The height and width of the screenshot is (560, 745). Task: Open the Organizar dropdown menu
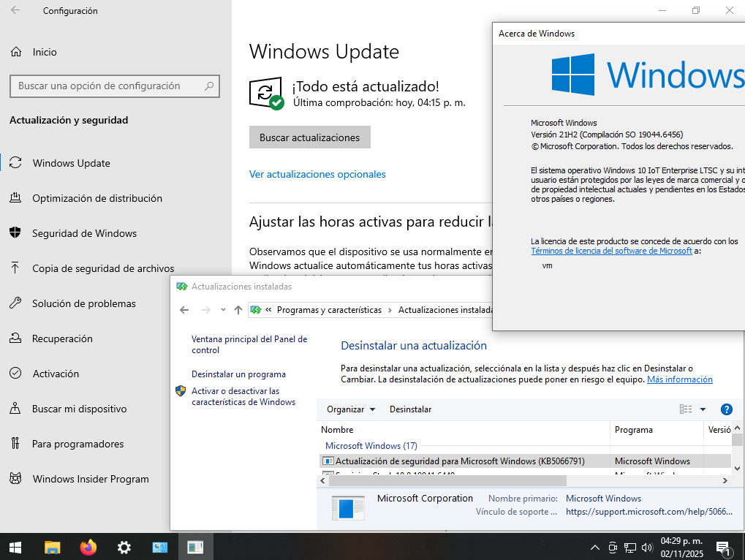[351, 409]
